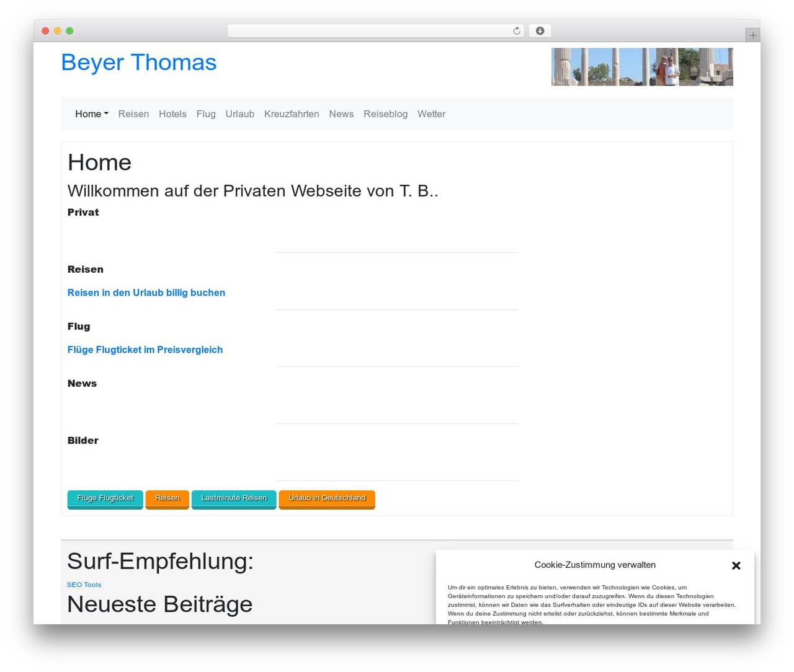Open the SEO Tools link
Image resolution: width=794 pixels, height=672 pixels.
(x=84, y=585)
